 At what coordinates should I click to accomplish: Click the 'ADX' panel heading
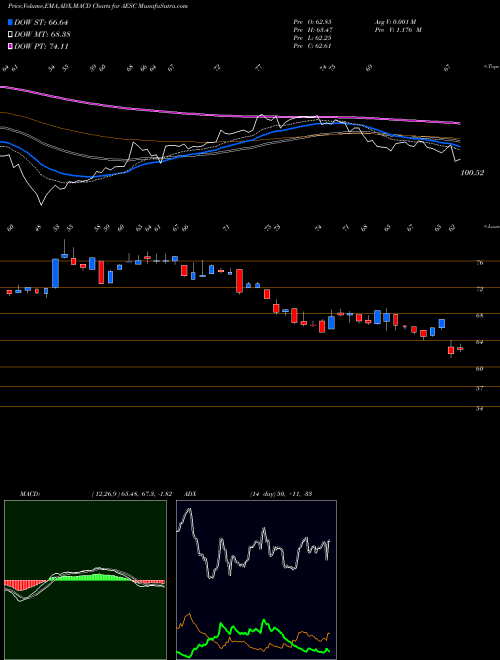(190, 494)
